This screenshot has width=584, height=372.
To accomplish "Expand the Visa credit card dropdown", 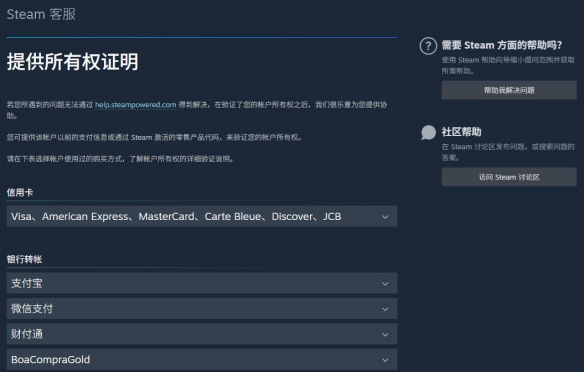I will coord(202,216).
